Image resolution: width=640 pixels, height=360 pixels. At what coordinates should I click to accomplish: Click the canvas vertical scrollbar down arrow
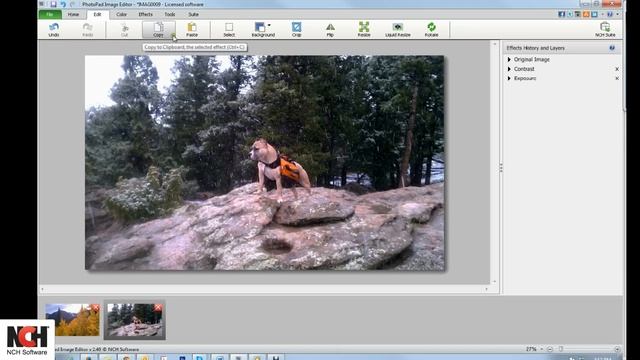tap(495, 282)
